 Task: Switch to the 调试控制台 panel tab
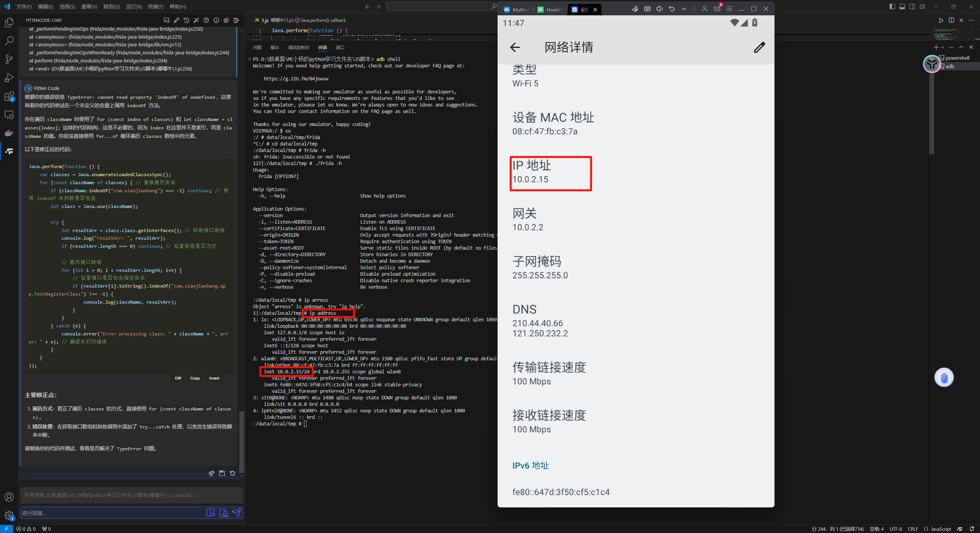[x=299, y=47]
